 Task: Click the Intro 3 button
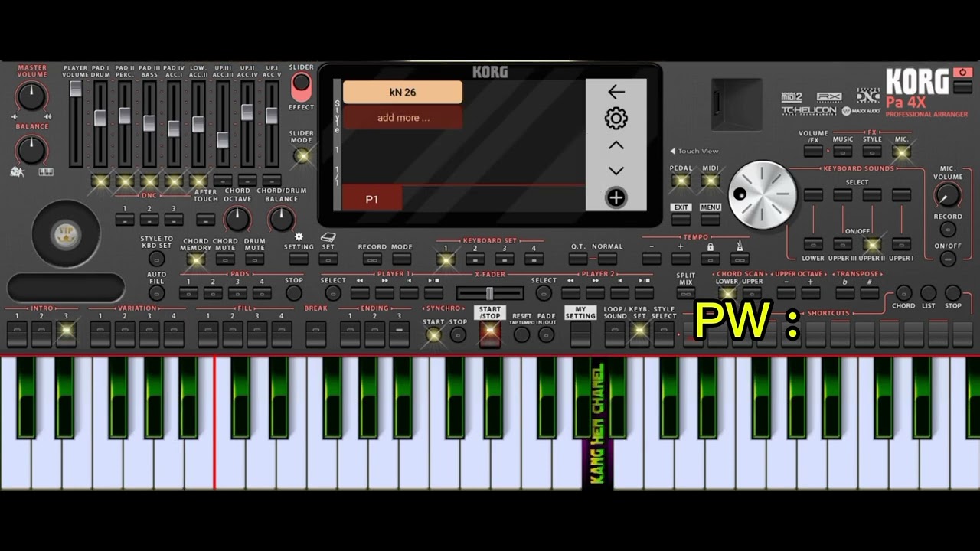tap(66, 334)
